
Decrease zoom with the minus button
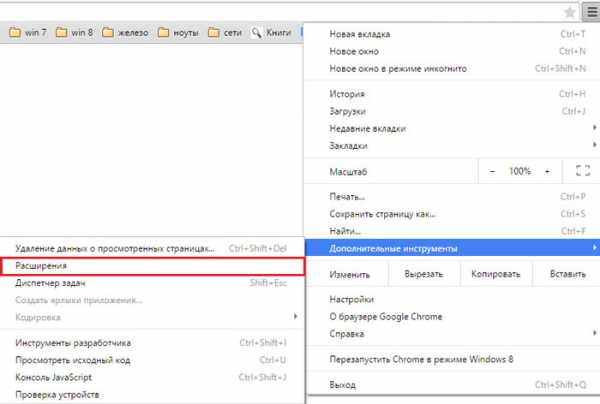click(492, 171)
